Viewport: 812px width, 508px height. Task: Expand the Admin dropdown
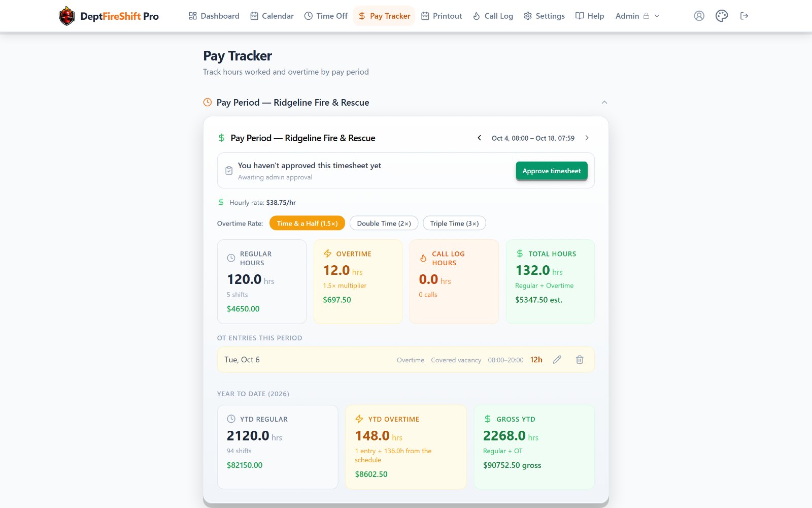pos(637,16)
